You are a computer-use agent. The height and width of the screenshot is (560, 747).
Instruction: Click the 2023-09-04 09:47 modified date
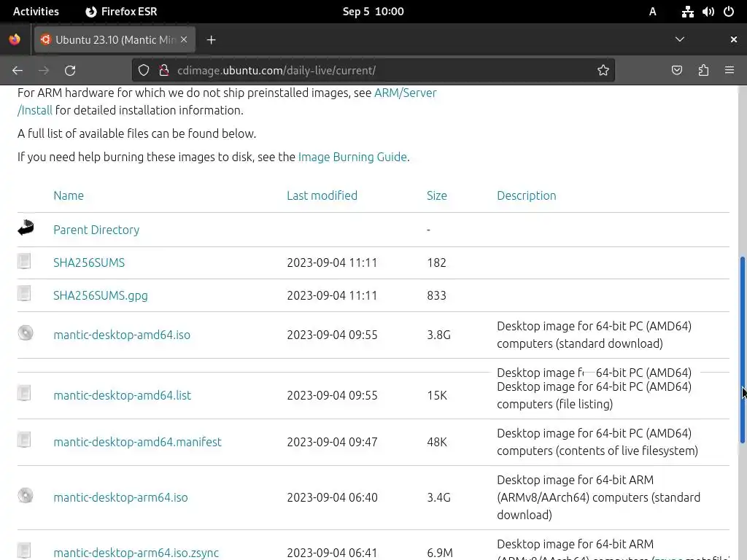tap(332, 442)
